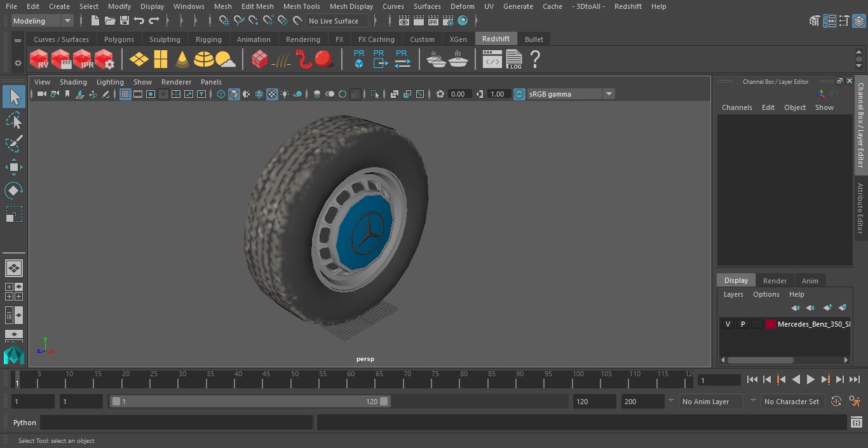This screenshot has height=448, width=868.
Task: Create Redshift physical sun and sky light
Action: pos(225,60)
